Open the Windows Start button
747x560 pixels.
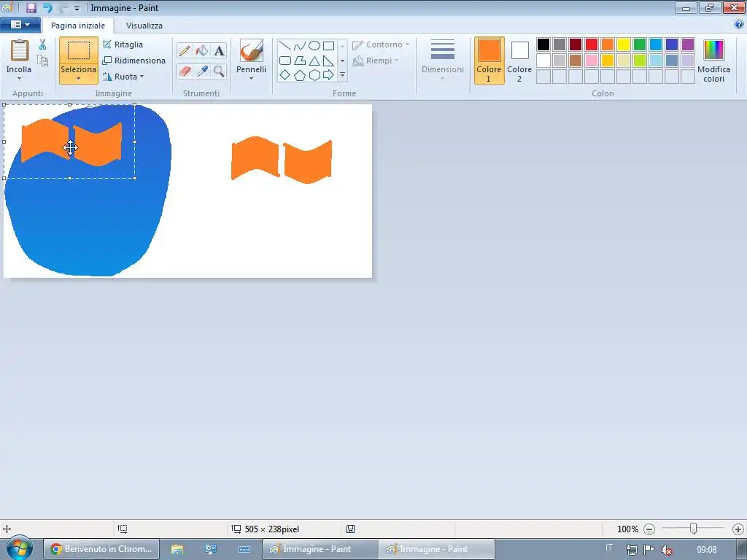click(x=19, y=548)
